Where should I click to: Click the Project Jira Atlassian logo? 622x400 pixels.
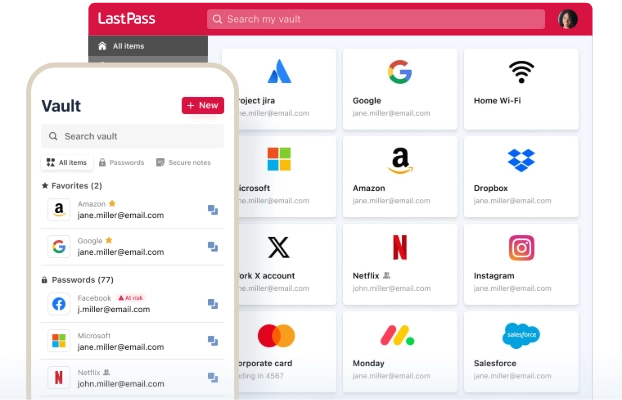279,71
